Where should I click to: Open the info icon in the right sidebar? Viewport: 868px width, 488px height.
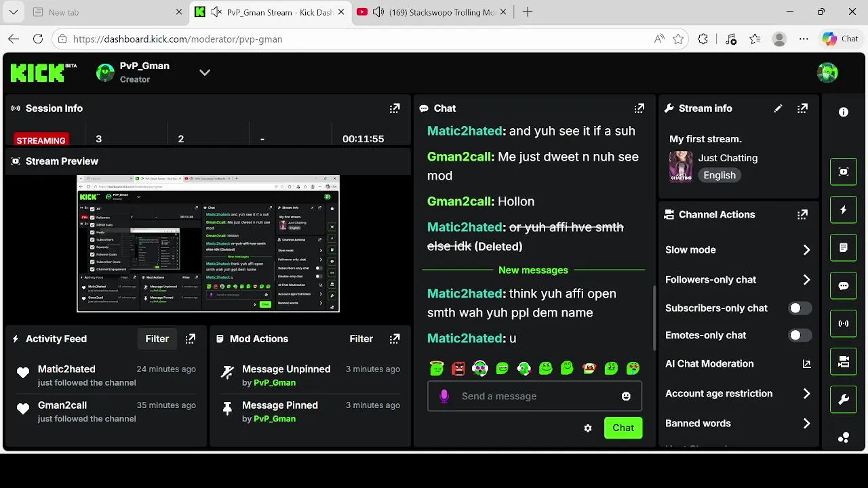coord(844,112)
